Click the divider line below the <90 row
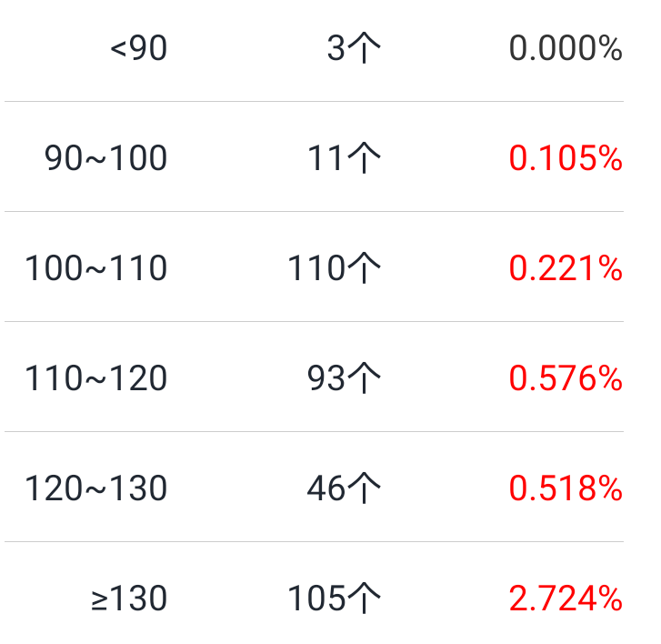The width and height of the screenshot is (661, 644). (x=314, y=101)
